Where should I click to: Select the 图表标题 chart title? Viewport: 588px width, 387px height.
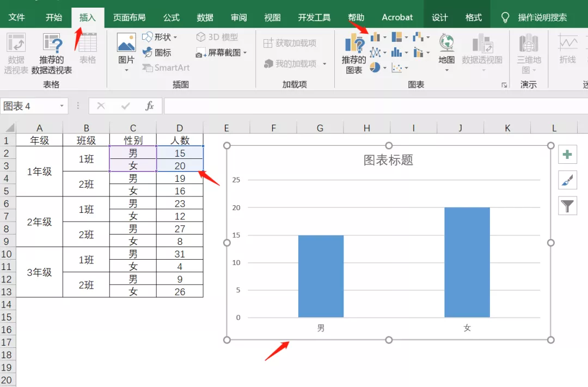pyautogui.click(x=389, y=160)
